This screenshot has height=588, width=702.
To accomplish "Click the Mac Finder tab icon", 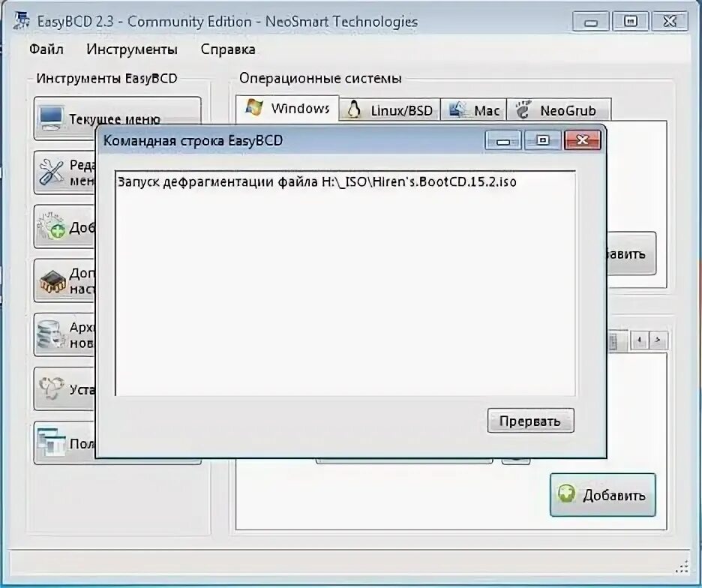I will [458, 109].
